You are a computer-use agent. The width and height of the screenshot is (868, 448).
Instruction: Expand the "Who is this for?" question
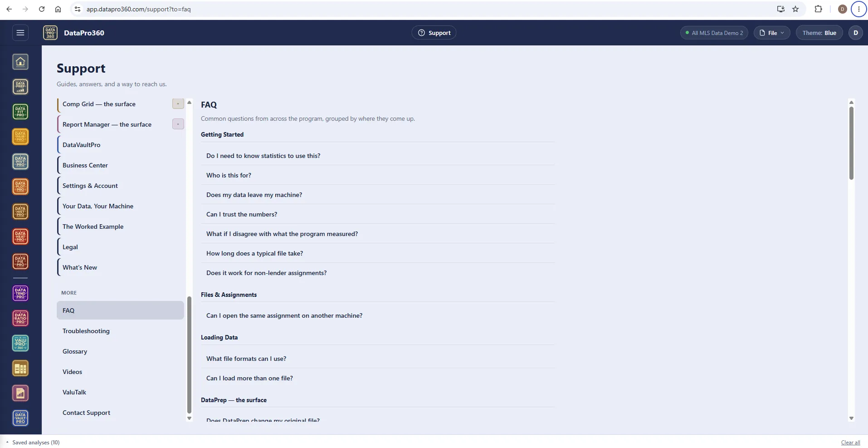378,175
